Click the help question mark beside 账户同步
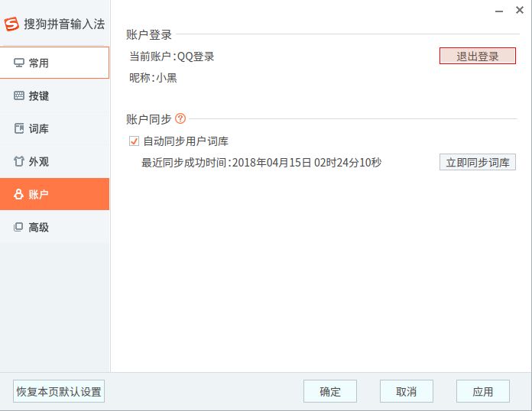Image resolution: width=532 pixels, height=411 pixels. click(x=180, y=118)
